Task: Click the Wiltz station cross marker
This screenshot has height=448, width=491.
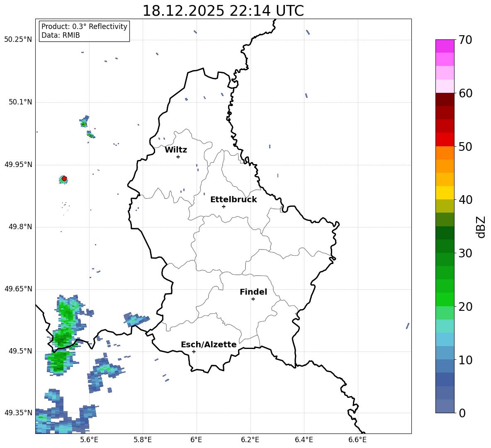Action: click(x=178, y=157)
